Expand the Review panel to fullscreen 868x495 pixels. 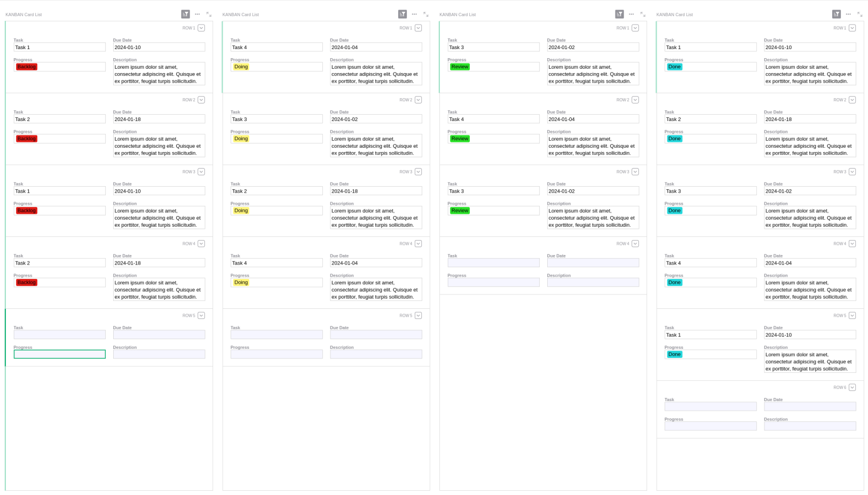pos(643,15)
